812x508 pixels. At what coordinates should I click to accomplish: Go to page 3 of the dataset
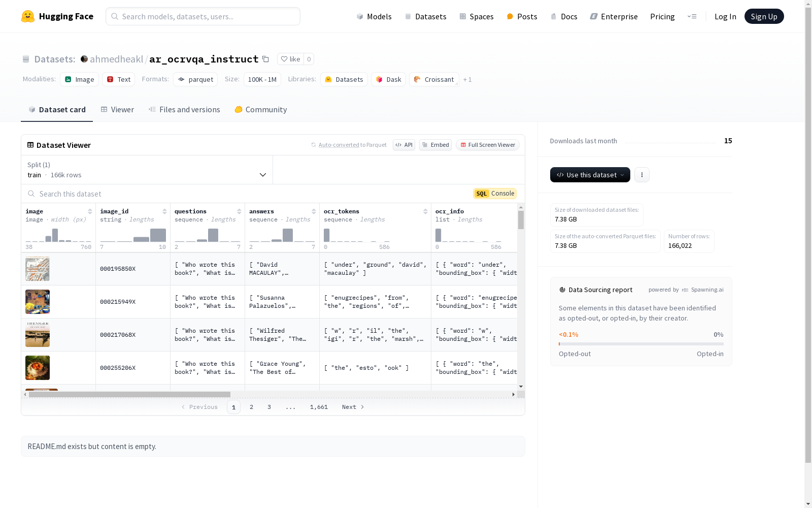[269, 407]
